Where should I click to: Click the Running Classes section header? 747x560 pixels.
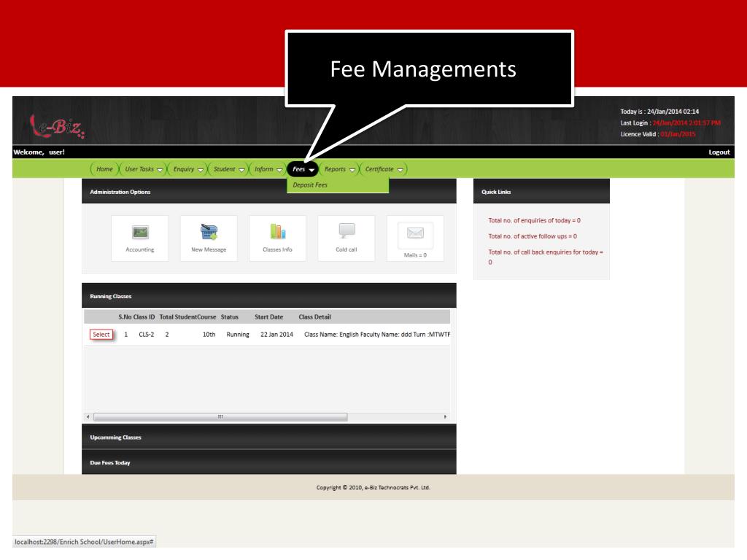268,296
